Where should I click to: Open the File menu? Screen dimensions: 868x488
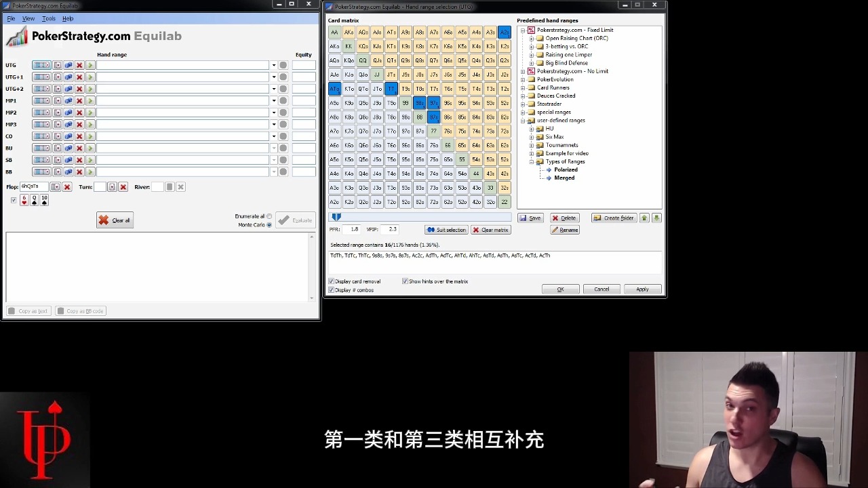coord(11,18)
